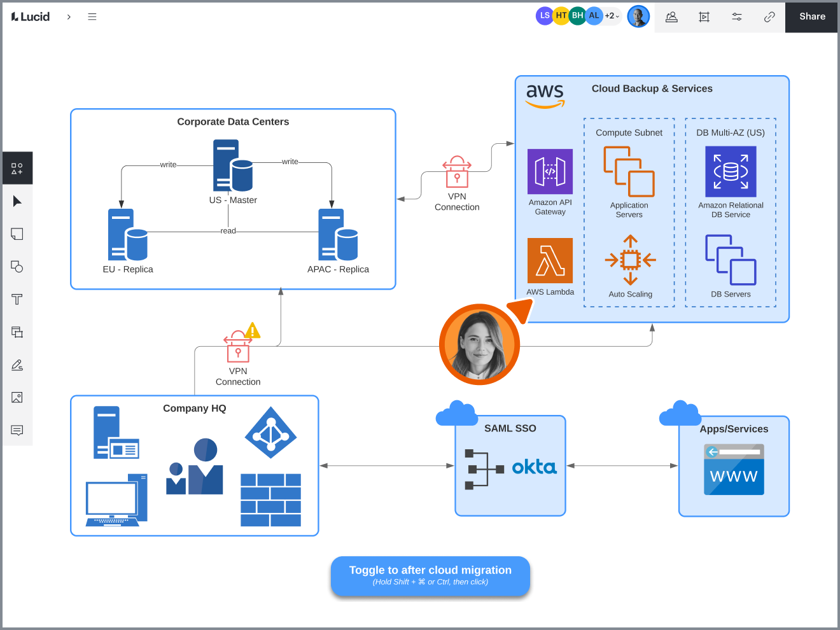Open the shapes library panel
This screenshot has height=630, width=840.
pyautogui.click(x=17, y=168)
